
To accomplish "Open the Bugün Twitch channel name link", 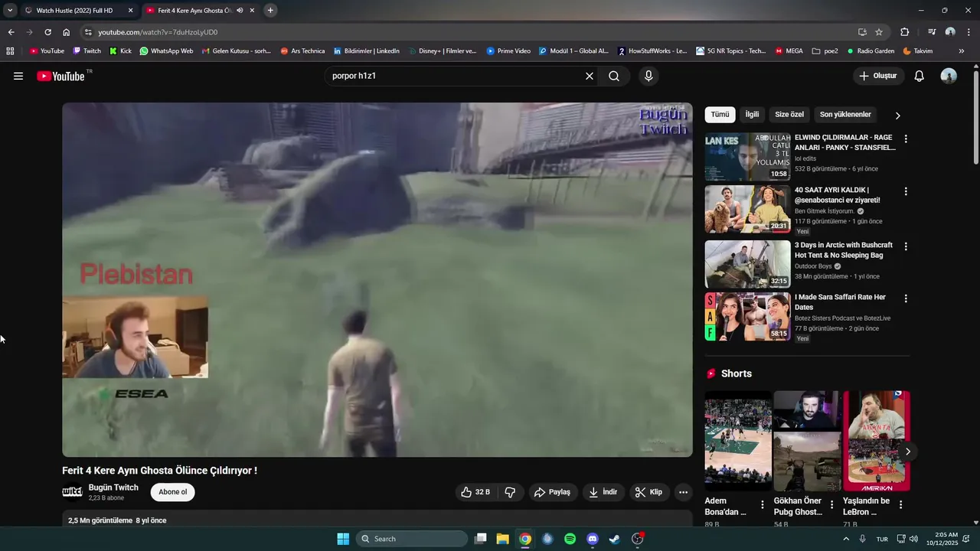I will pos(113,487).
